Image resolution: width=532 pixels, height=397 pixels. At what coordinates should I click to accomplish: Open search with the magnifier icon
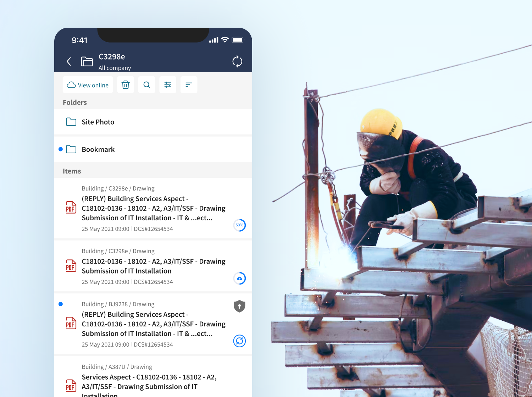pyautogui.click(x=146, y=85)
